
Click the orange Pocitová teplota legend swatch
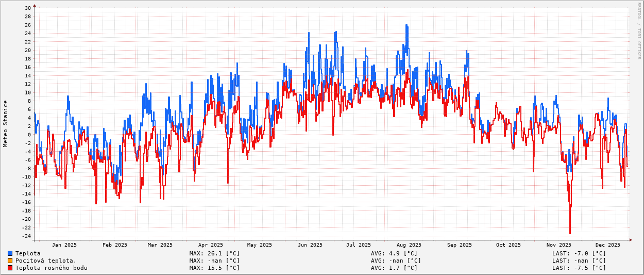pyautogui.click(x=10, y=261)
